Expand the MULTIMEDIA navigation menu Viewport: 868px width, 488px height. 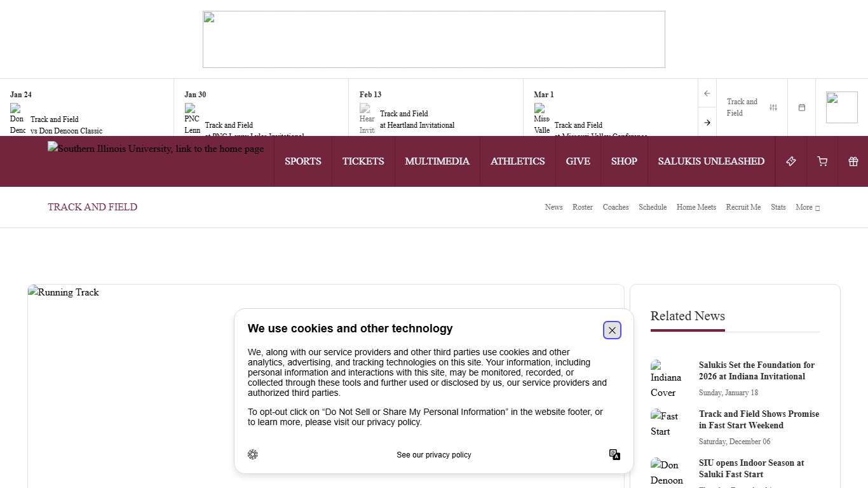[x=437, y=161]
